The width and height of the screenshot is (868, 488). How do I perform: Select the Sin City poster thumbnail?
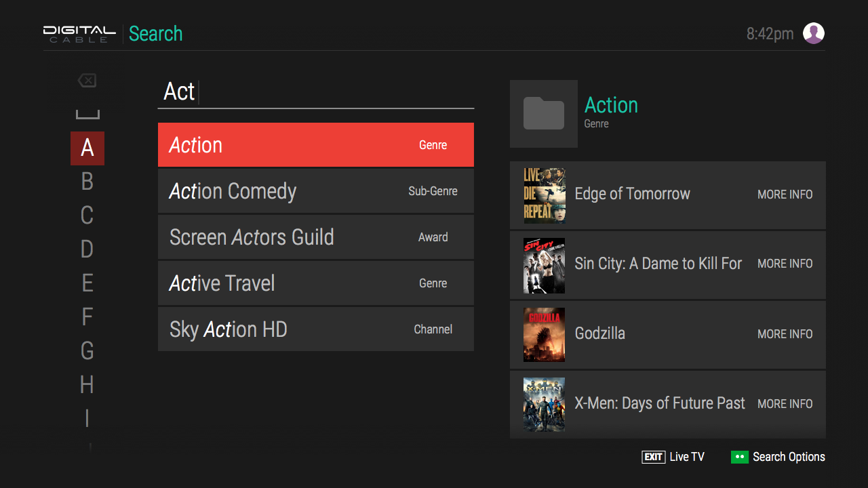544,265
